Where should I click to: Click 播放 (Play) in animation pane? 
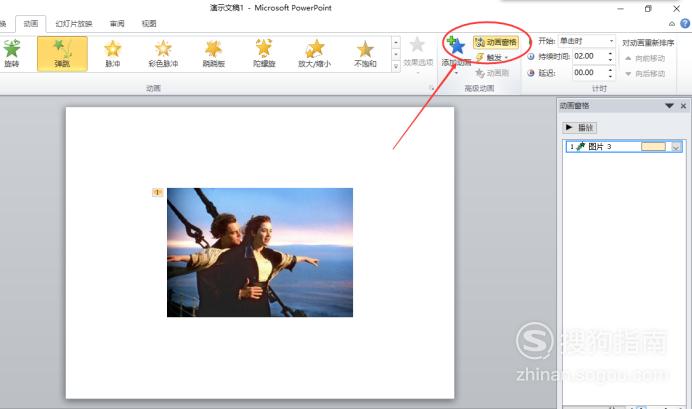click(579, 128)
